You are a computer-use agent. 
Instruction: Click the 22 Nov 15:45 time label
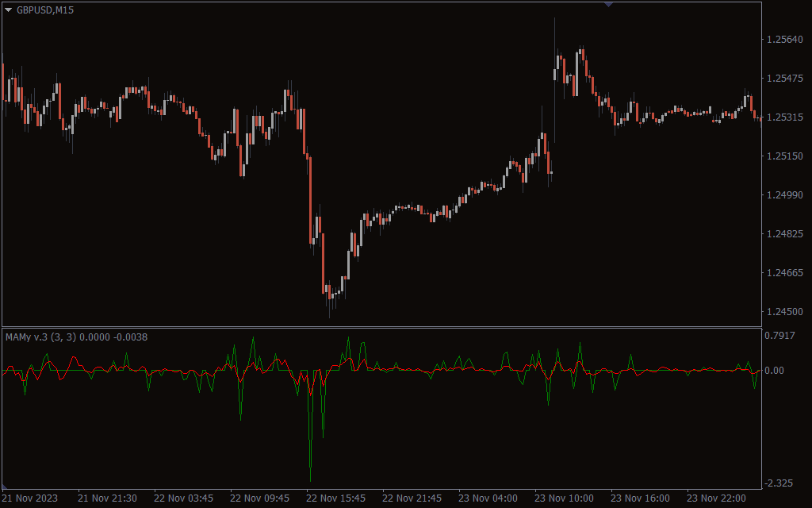pyautogui.click(x=335, y=498)
